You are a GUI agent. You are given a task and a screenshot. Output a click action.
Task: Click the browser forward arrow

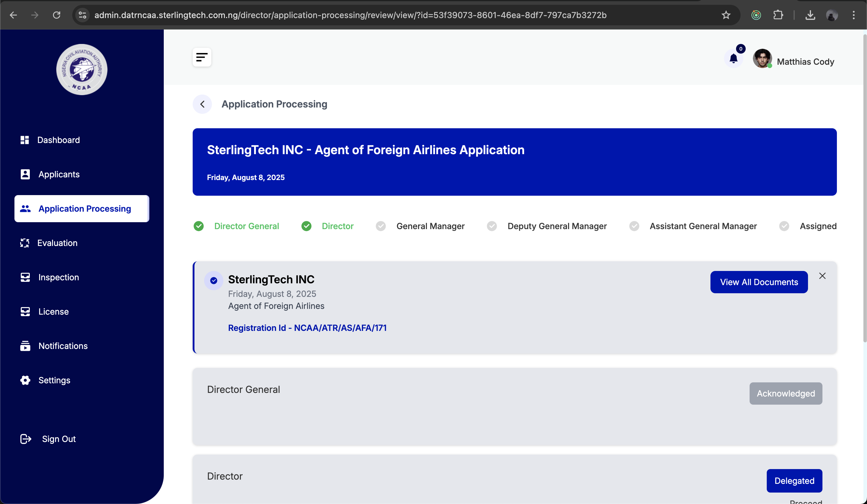(x=35, y=15)
